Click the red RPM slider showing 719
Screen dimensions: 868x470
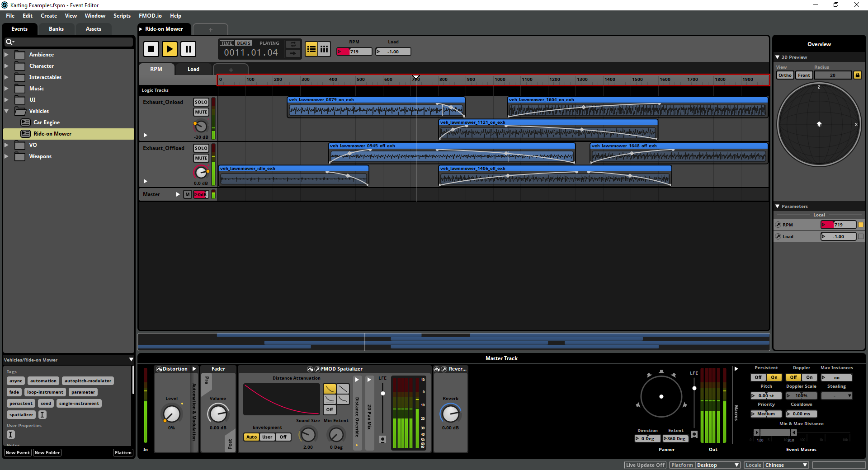354,51
